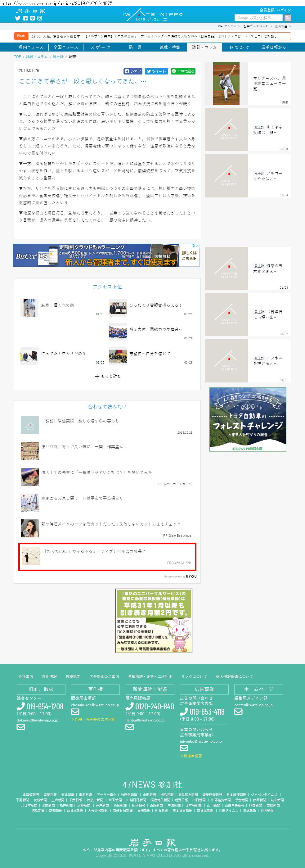Open the Mariners pitcher photo thumbnail
The image size is (305, 868).
tap(226, 83)
